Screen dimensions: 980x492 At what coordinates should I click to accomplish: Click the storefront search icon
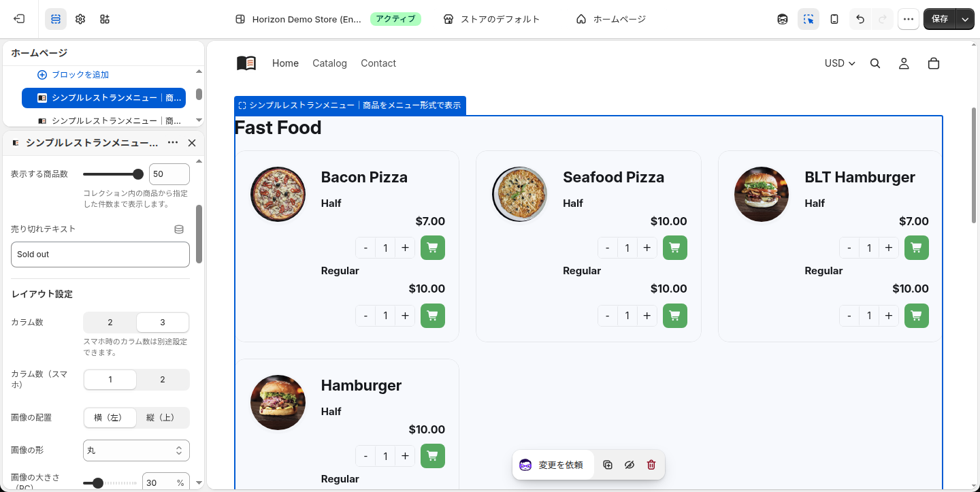875,63
